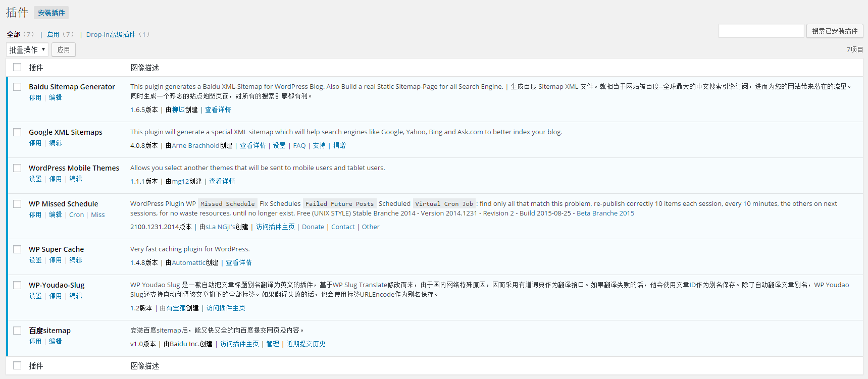Filter plugins by 启用 (7)
This screenshot has width=868, height=379.
[x=61, y=34]
